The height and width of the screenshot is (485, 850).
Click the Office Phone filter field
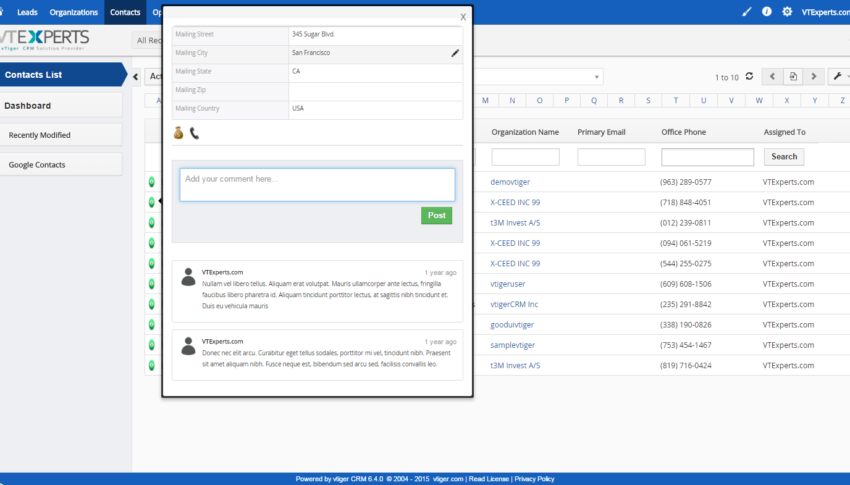click(707, 157)
